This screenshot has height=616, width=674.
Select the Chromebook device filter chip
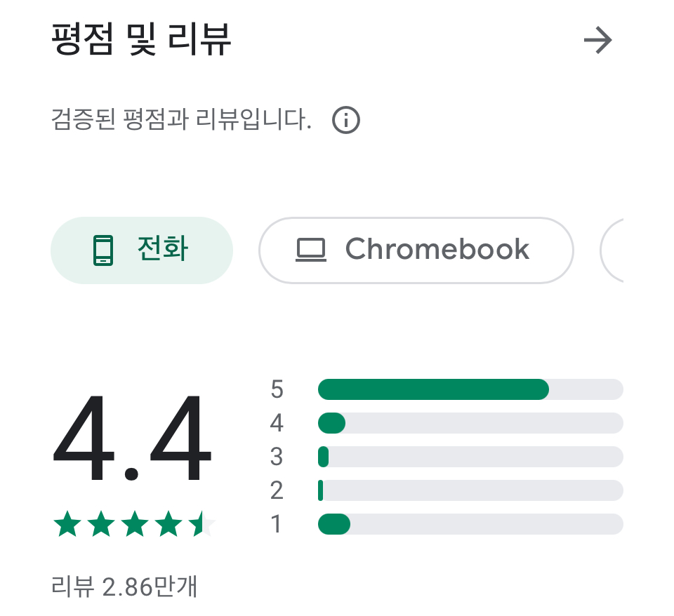click(x=416, y=250)
